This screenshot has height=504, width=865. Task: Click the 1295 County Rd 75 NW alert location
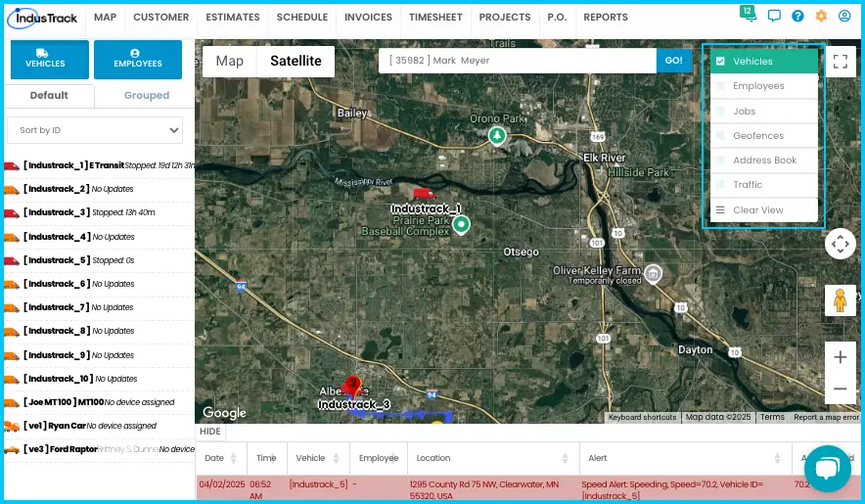click(x=483, y=490)
